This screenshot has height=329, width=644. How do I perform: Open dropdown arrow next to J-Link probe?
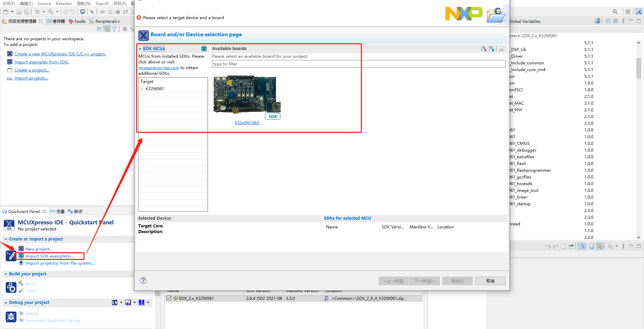tap(148, 303)
